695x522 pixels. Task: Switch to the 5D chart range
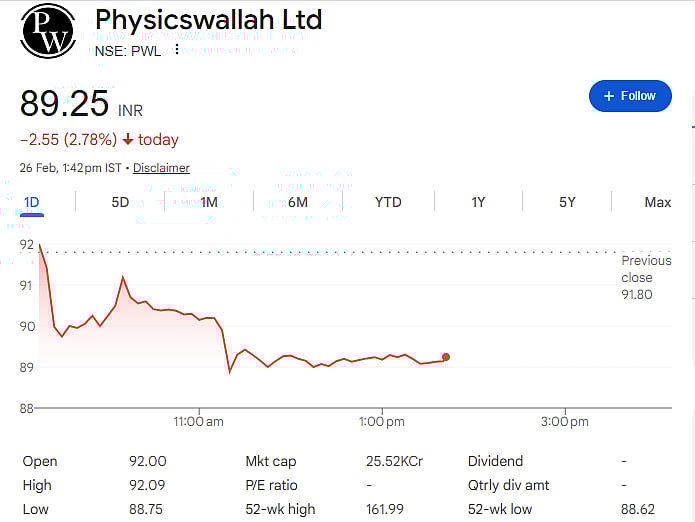pyautogui.click(x=120, y=202)
